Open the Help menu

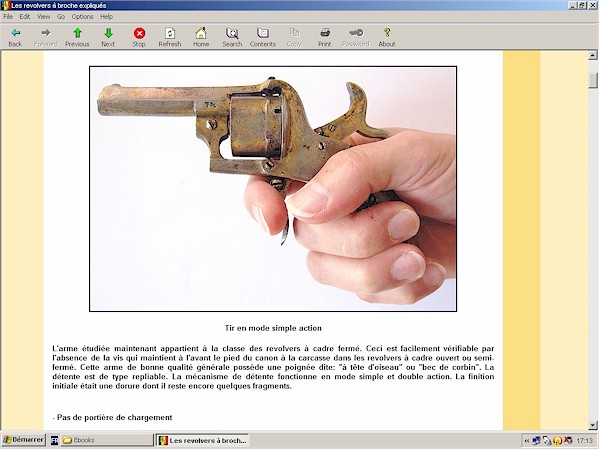coord(106,16)
